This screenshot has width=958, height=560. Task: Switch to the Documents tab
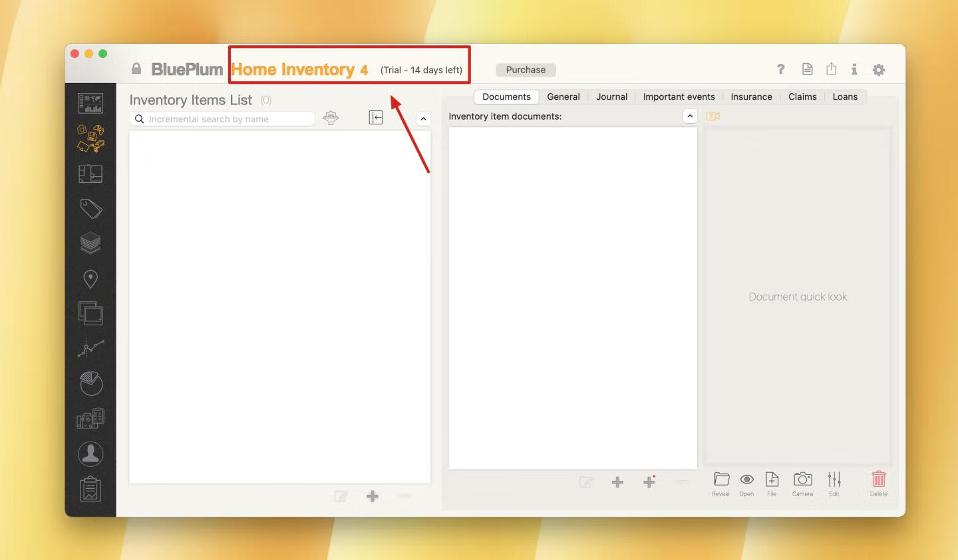point(506,96)
